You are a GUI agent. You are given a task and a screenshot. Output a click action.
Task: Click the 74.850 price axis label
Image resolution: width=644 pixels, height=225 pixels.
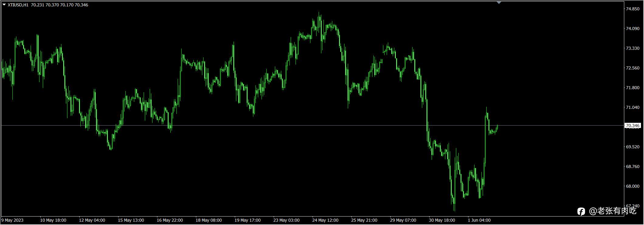click(632, 9)
